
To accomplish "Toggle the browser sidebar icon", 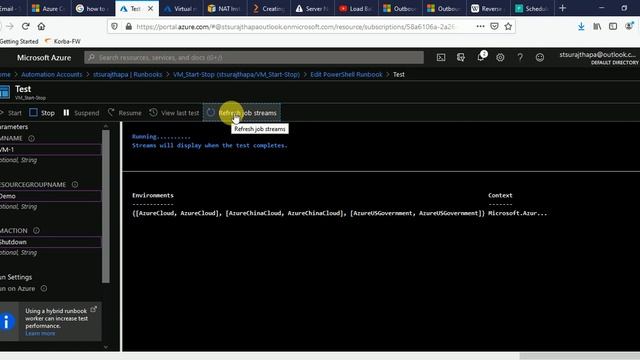I will click(613, 27).
